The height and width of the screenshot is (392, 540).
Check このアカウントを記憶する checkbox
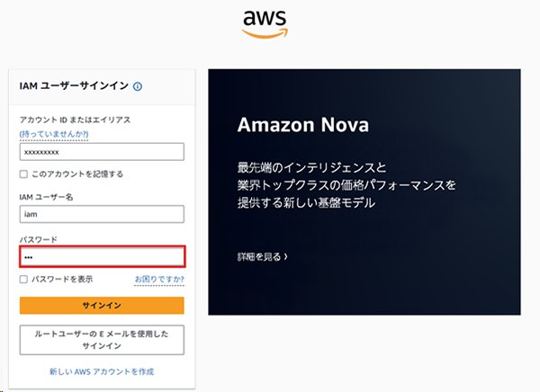[23, 174]
